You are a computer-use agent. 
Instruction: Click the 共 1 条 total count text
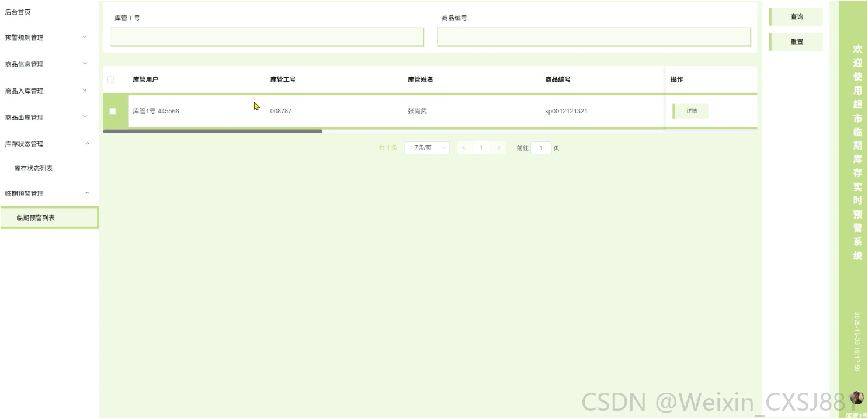tap(388, 148)
